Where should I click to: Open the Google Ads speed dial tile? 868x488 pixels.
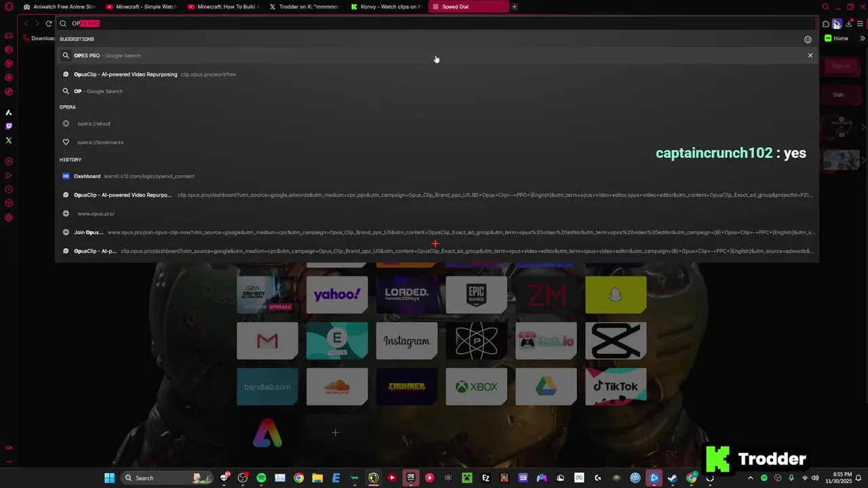267,432
